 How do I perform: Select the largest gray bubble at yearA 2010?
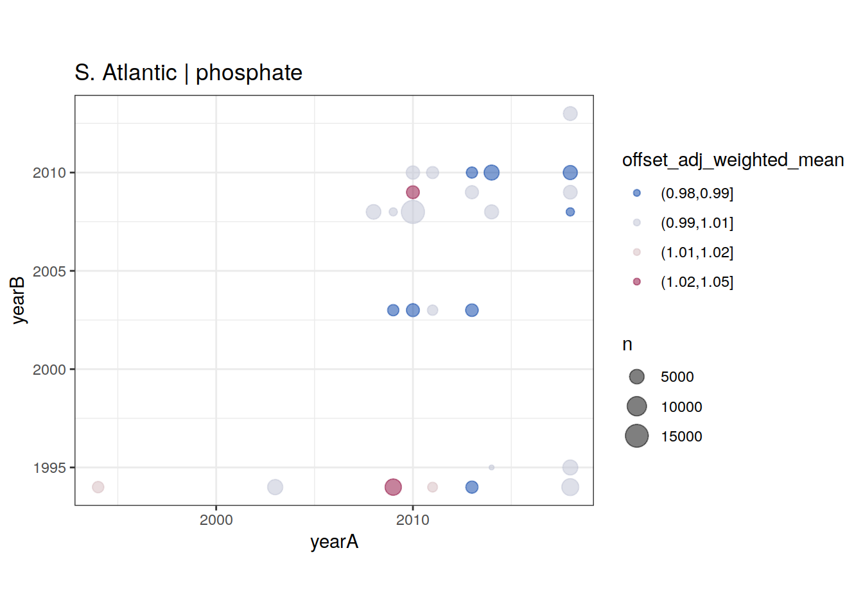(x=413, y=212)
